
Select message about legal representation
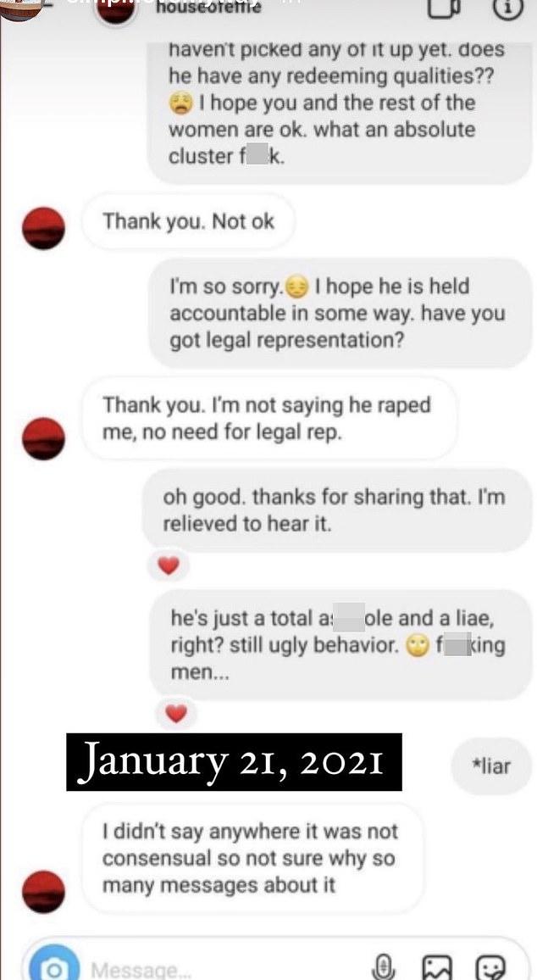340,313
